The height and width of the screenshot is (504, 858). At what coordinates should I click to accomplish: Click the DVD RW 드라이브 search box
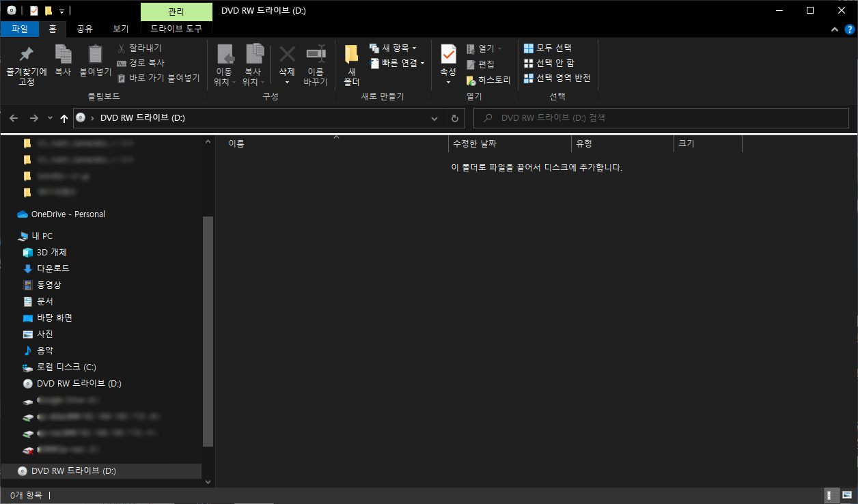click(x=661, y=118)
